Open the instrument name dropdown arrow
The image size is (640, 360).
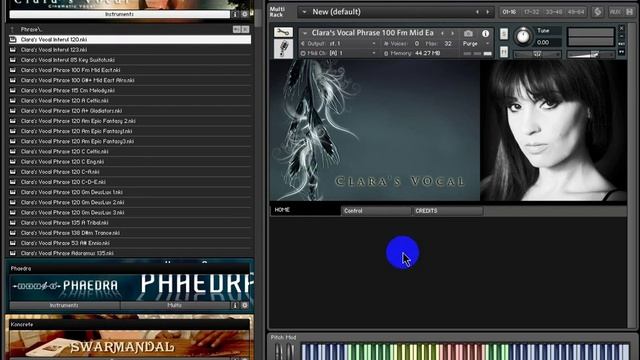[x=304, y=33]
